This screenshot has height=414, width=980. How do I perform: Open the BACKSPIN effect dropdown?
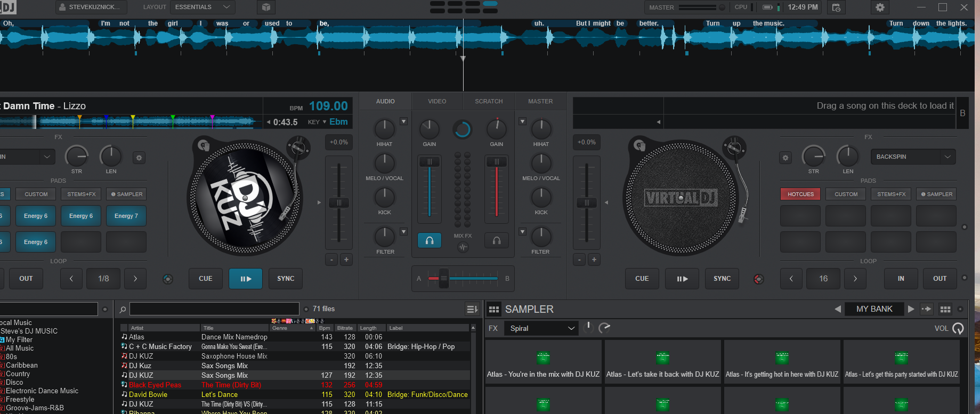[x=913, y=157]
